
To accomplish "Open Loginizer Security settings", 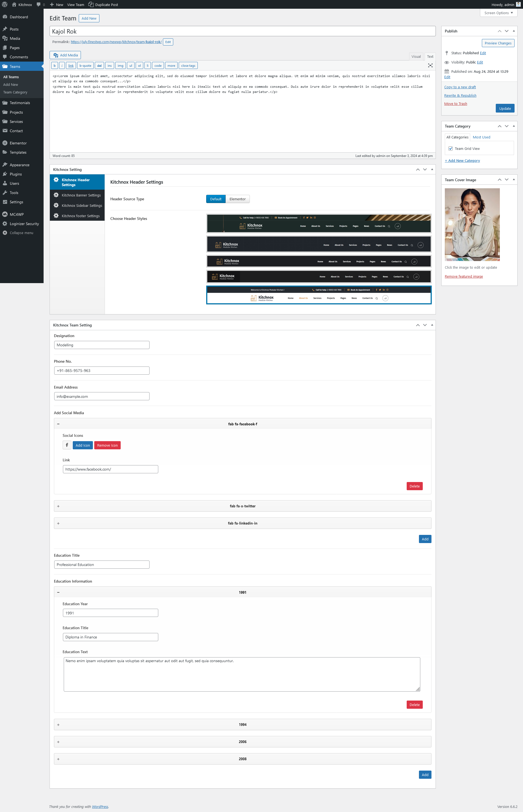I will point(24,223).
